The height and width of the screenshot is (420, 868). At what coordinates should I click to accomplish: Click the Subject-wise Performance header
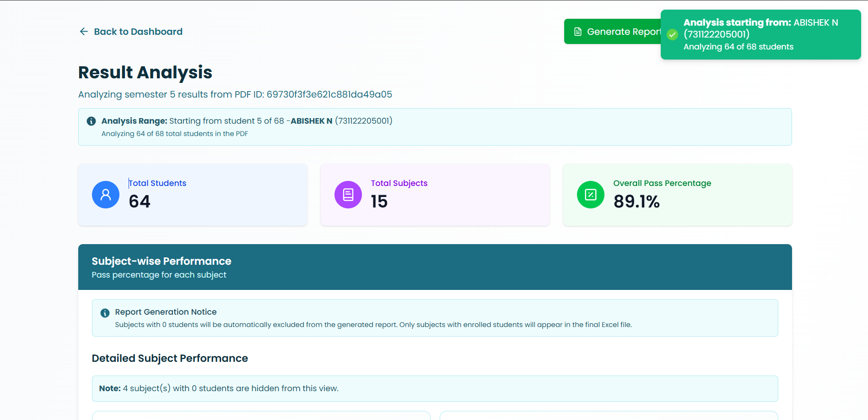click(162, 261)
